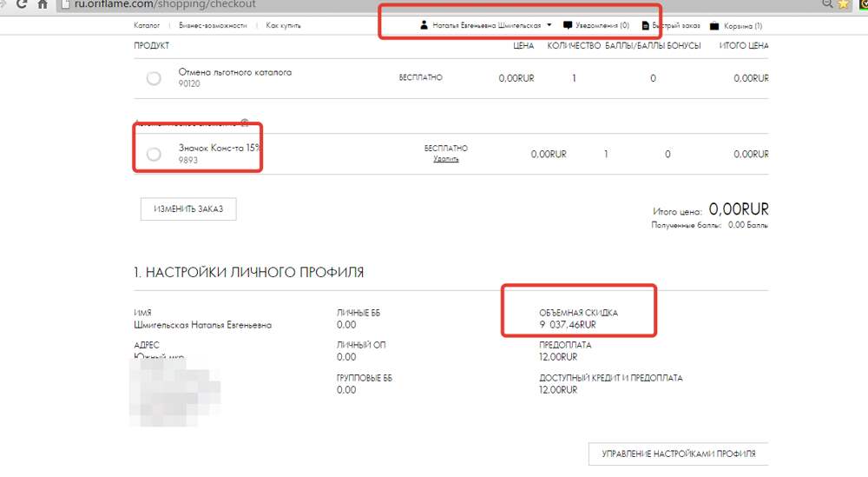Click the browser reload icon
The width and height of the screenshot is (868, 477).
(x=19, y=4)
